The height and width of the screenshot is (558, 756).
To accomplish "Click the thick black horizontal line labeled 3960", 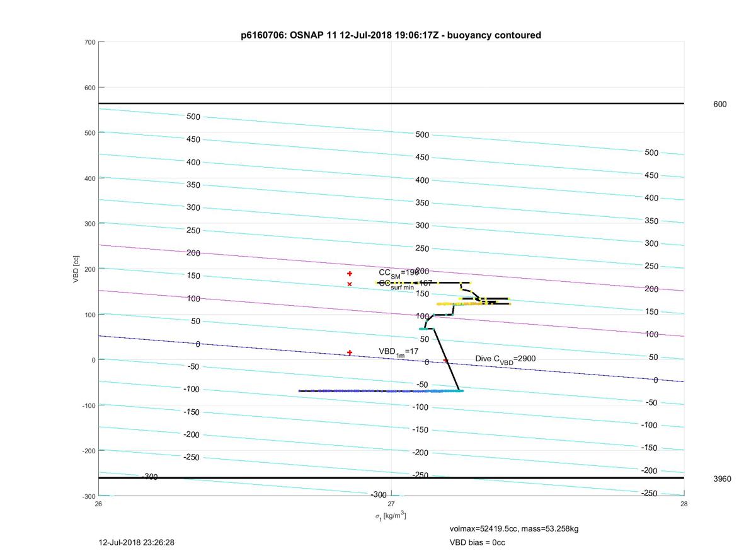I will point(391,478).
